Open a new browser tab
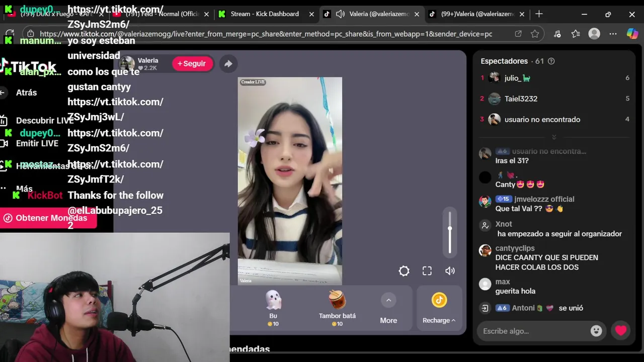Image resolution: width=644 pixels, height=362 pixels. pyautogui.click(x=539, y=14)
